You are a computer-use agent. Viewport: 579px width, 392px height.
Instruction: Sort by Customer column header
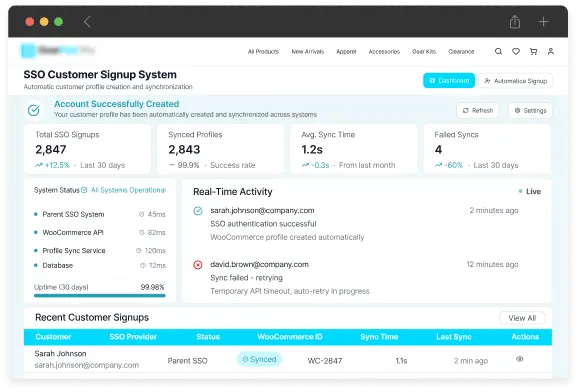[53, 337]
